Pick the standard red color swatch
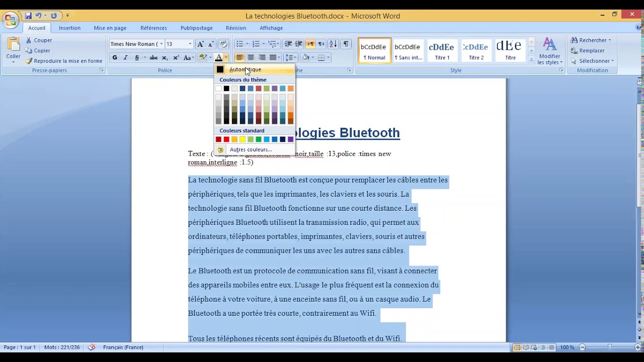Viewport: 644px width, 362px height. [x=226, y=139]
